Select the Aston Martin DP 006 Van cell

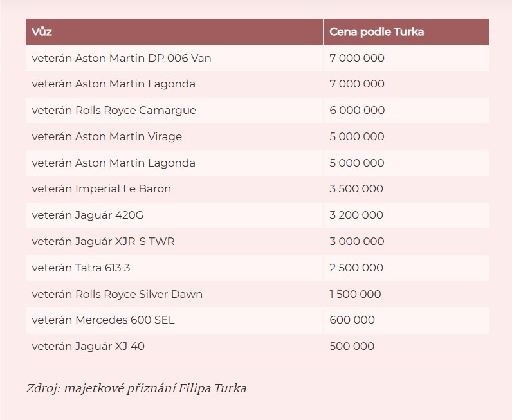click(122, 58)
